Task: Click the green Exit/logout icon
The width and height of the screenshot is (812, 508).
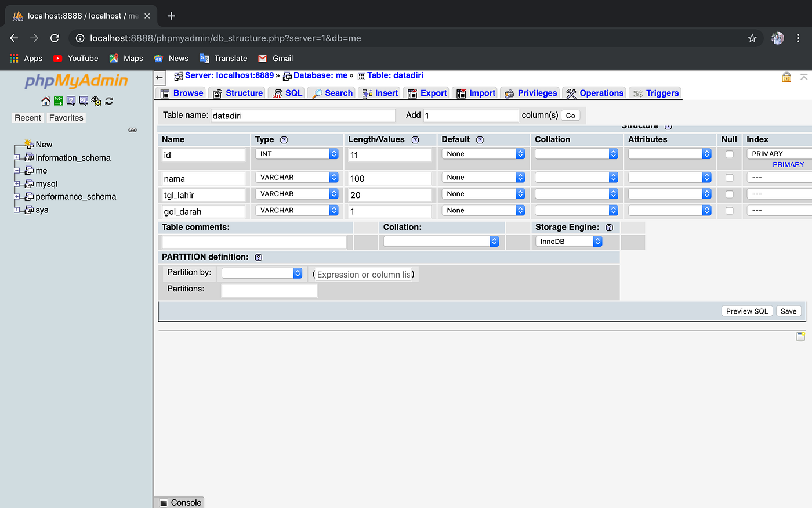Action: coord(58,100)
